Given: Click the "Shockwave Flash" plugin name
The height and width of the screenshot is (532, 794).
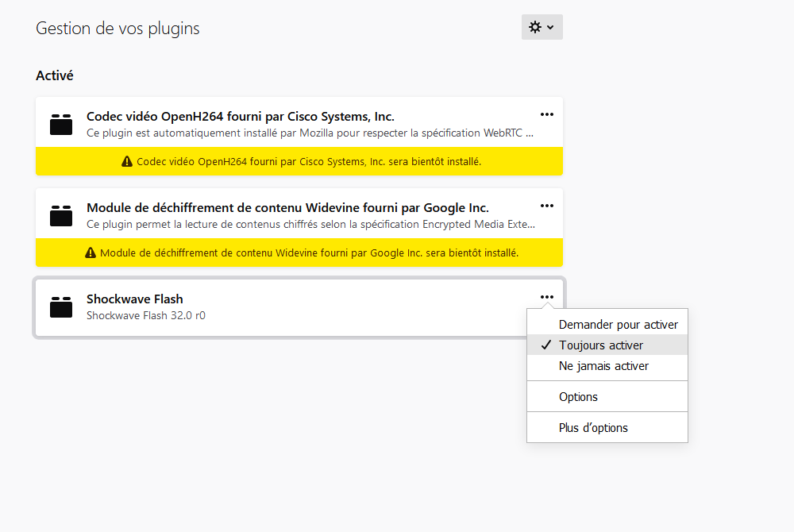Looking at the screenshot, I should tap(134, 299).
